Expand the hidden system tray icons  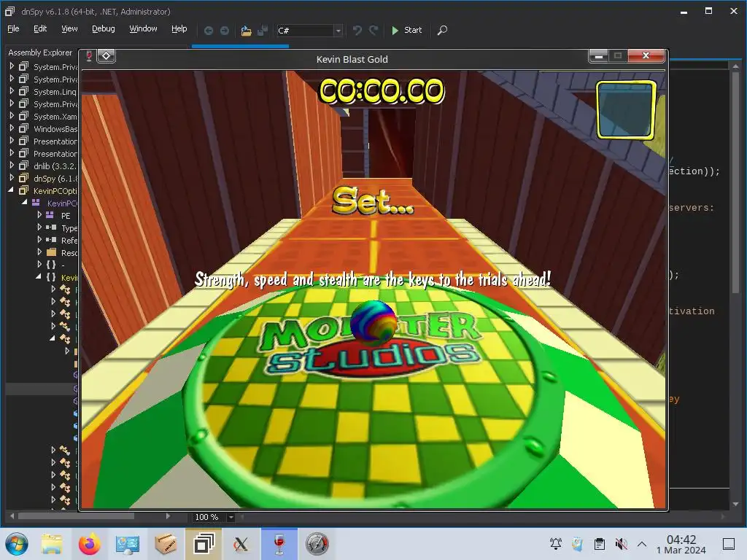[642, 543]
